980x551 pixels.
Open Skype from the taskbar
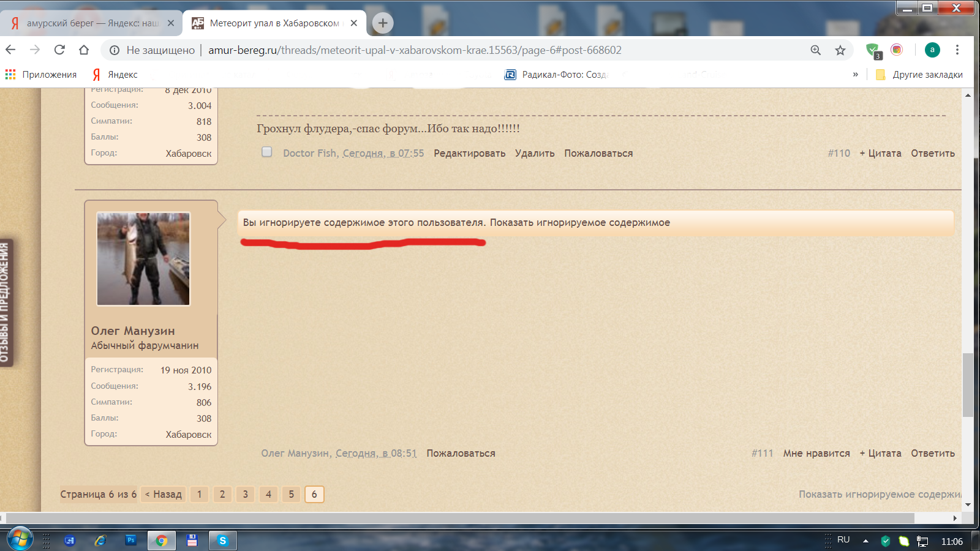click(223, 541)
